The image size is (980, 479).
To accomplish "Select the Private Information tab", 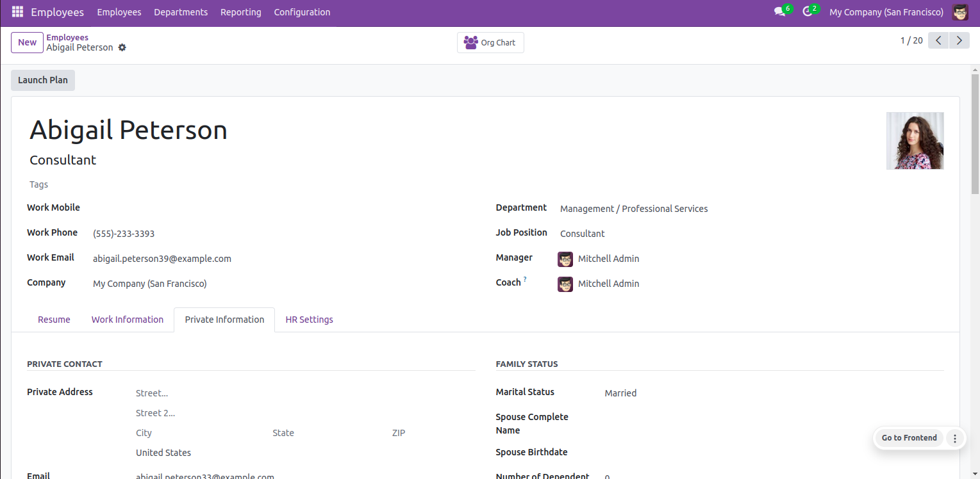I will click(224, 320).
